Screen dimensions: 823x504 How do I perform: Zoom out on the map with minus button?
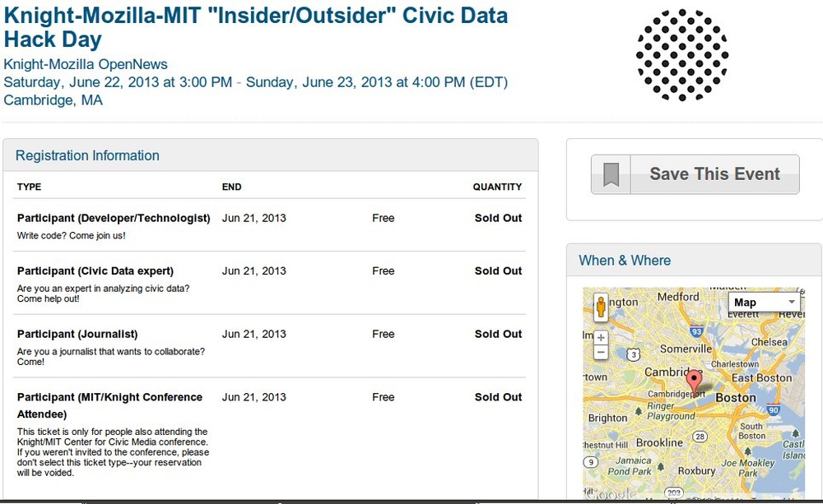point(601,352)
